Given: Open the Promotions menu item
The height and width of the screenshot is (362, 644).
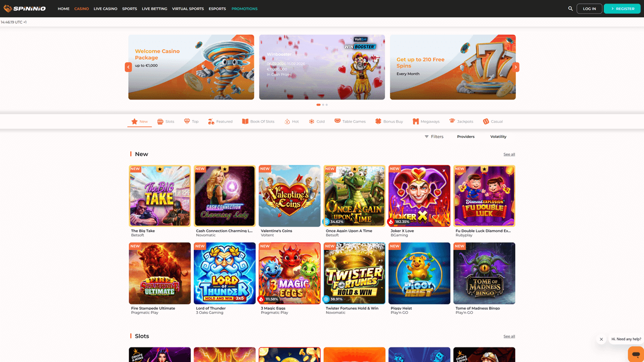Looking at the screenshot, I should (x=245, y=9).
